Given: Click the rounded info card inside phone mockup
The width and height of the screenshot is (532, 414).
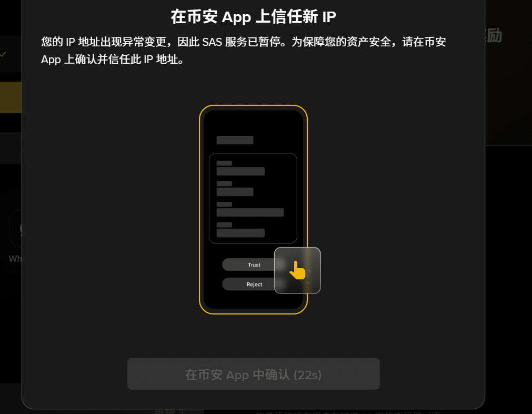Looking at the screenshot, I should [253, 199].
